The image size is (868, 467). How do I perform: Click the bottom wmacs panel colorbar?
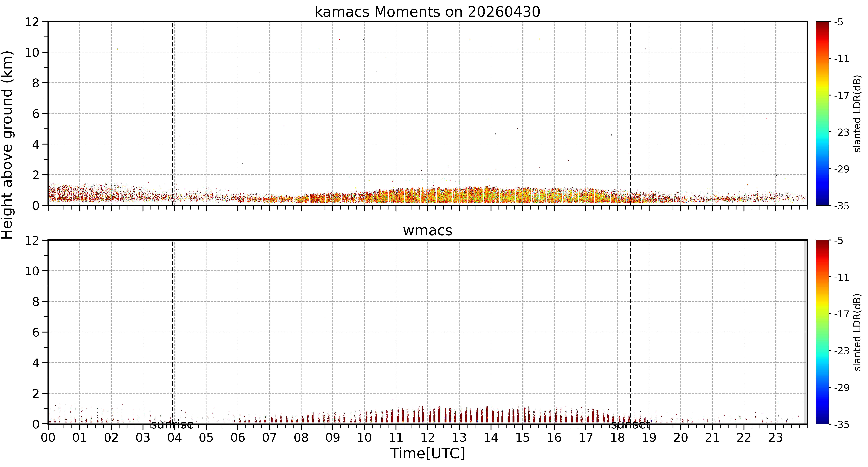pyautogui.click(x=822, y=332)
